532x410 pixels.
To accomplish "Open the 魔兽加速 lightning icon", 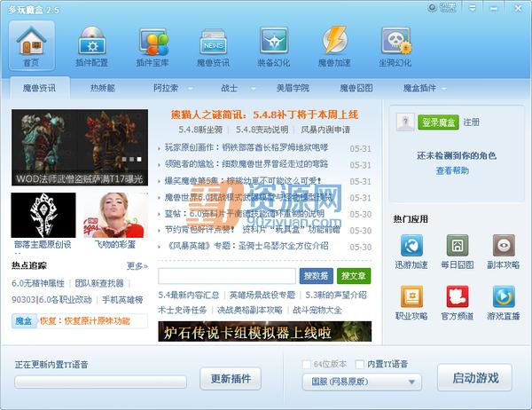I will coord(334,45).
